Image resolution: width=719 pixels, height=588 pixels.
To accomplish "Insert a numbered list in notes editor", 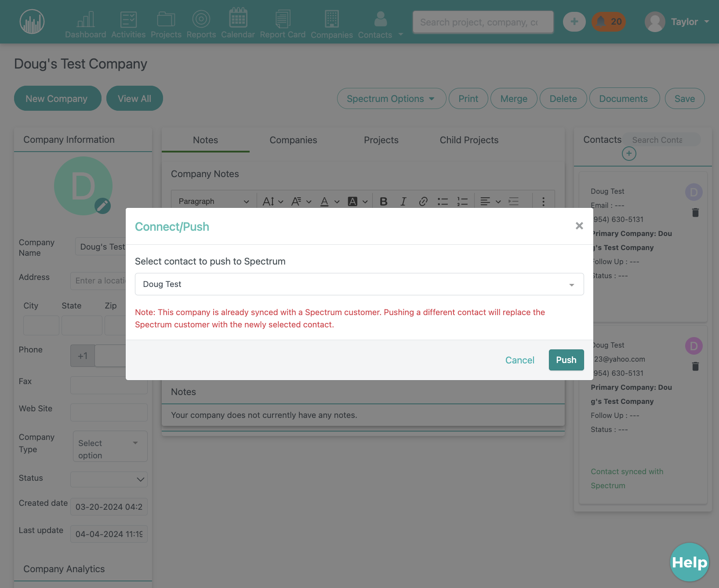I will click(x=462, y=201).
